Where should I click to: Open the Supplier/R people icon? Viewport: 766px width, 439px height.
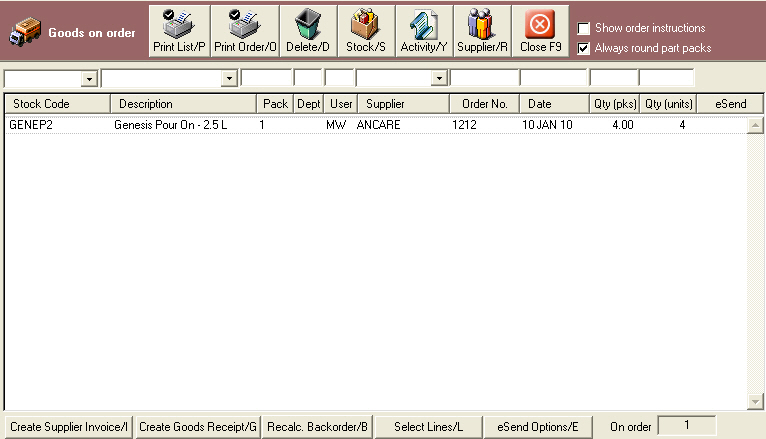[x=481, y=24]
